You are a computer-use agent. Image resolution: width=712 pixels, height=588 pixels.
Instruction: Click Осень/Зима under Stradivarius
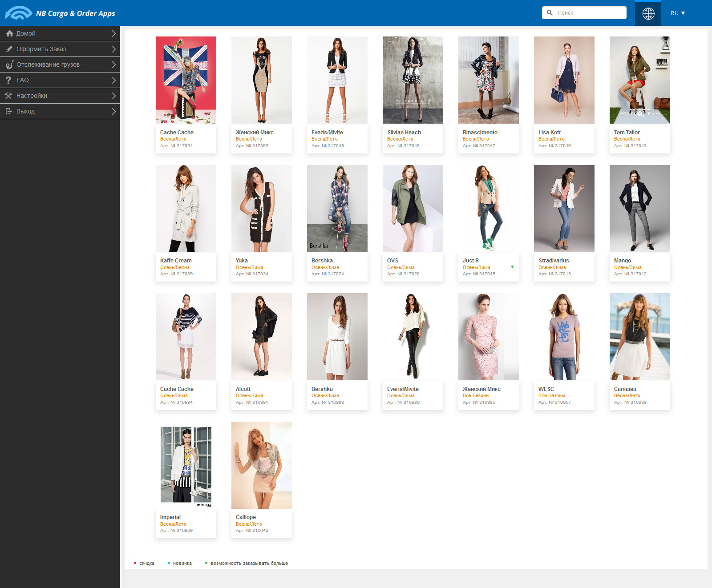point(552,268)
